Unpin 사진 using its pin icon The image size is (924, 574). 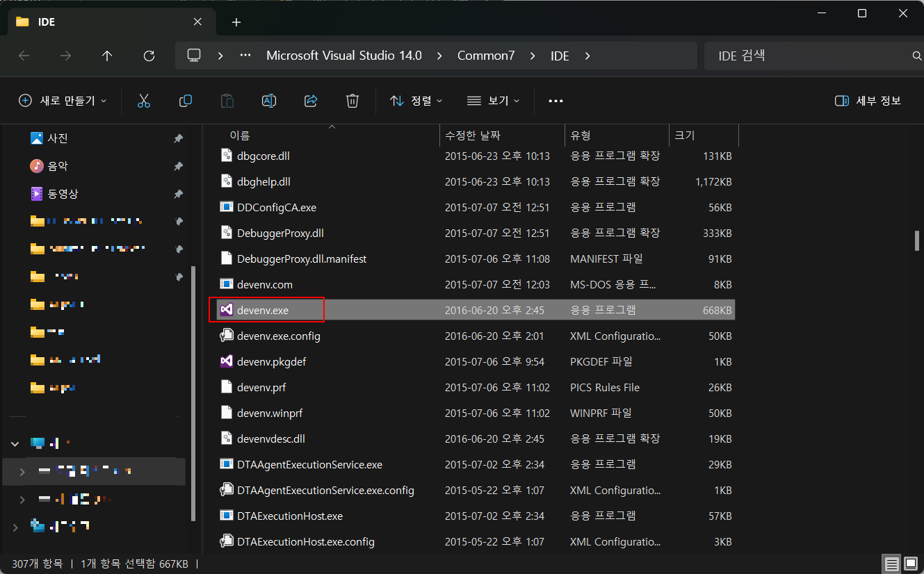click(x=179, y=138)
